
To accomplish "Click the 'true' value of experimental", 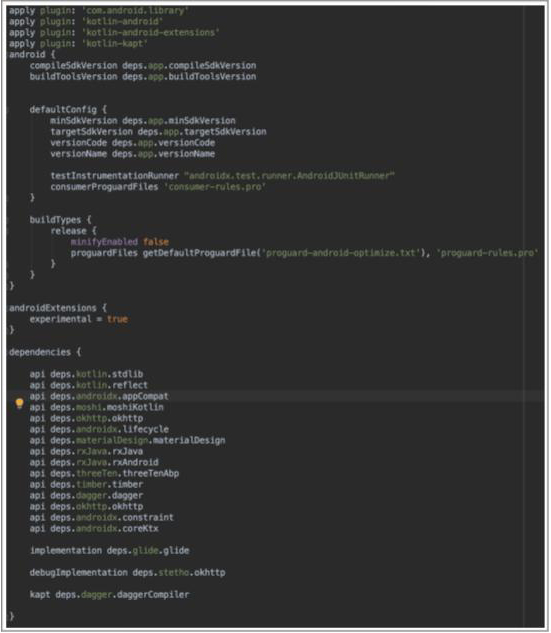I will [117, 319].
